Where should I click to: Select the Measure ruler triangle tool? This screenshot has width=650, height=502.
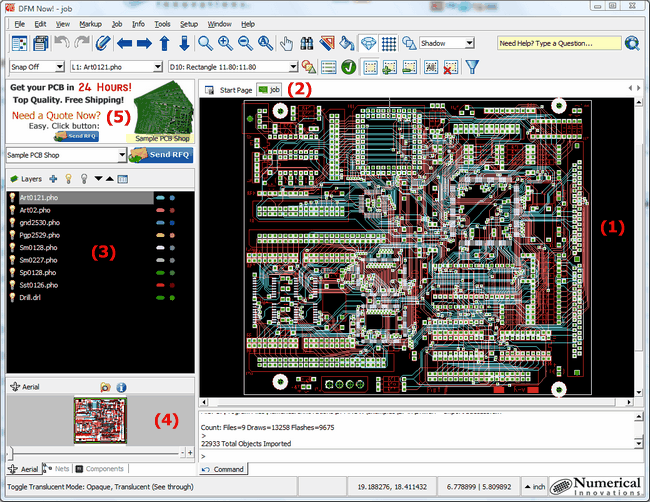point(327,43)
